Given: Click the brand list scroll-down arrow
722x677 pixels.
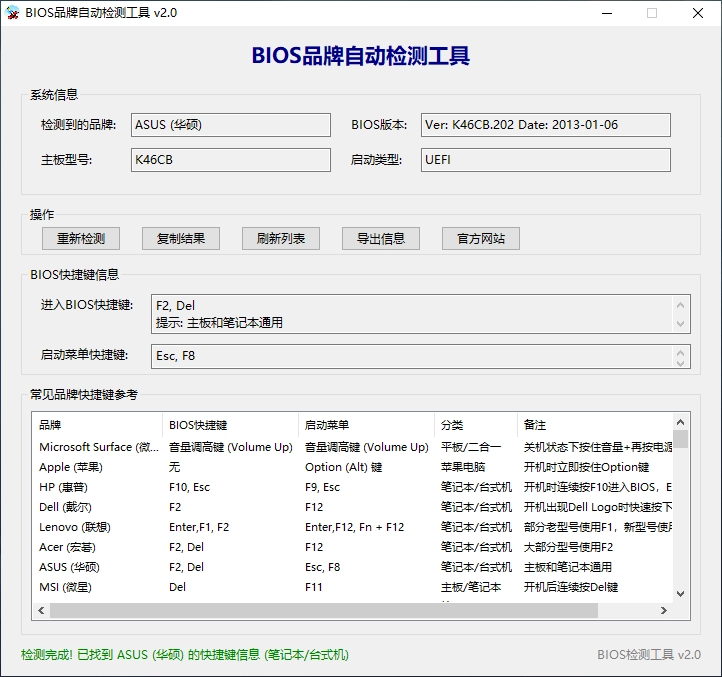Looking at the screenshot, I should (681, 594).
